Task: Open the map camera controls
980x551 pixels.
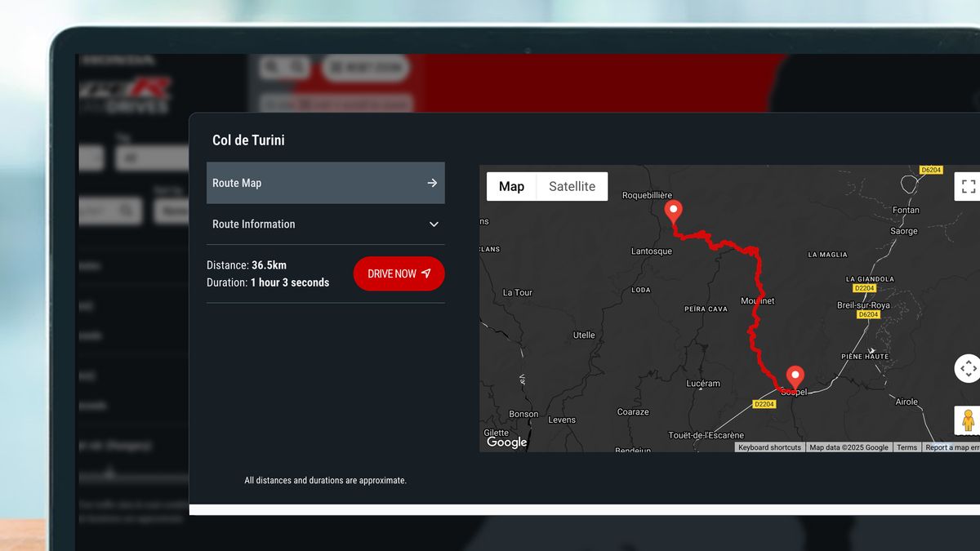Action: [x=968, y=368]
